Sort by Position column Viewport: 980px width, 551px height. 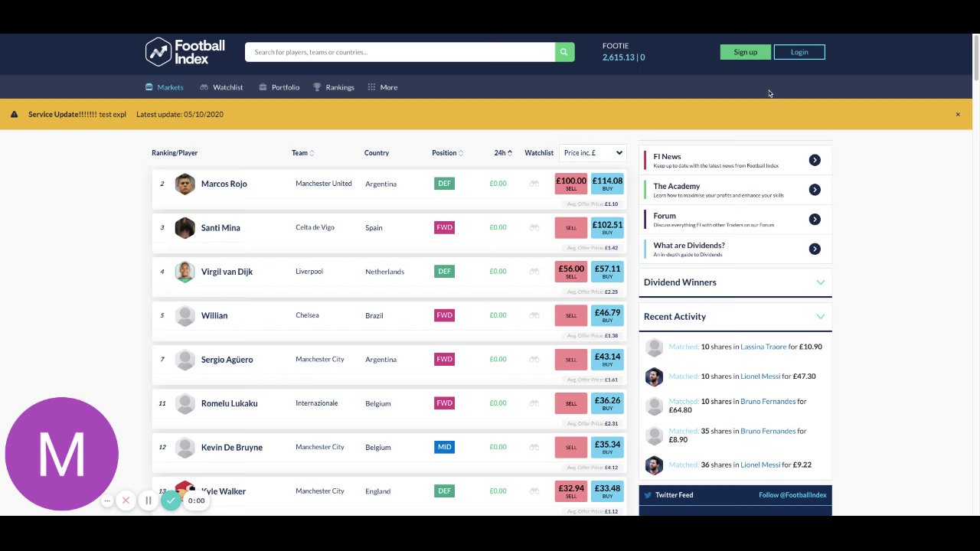pyautogui.click(x=447, y=153)
